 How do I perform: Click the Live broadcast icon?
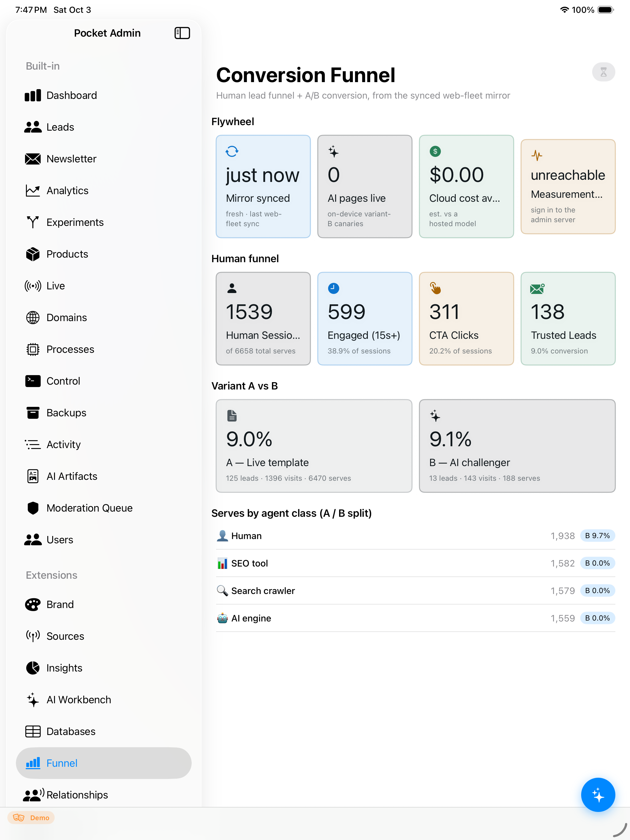click(33, 286)
